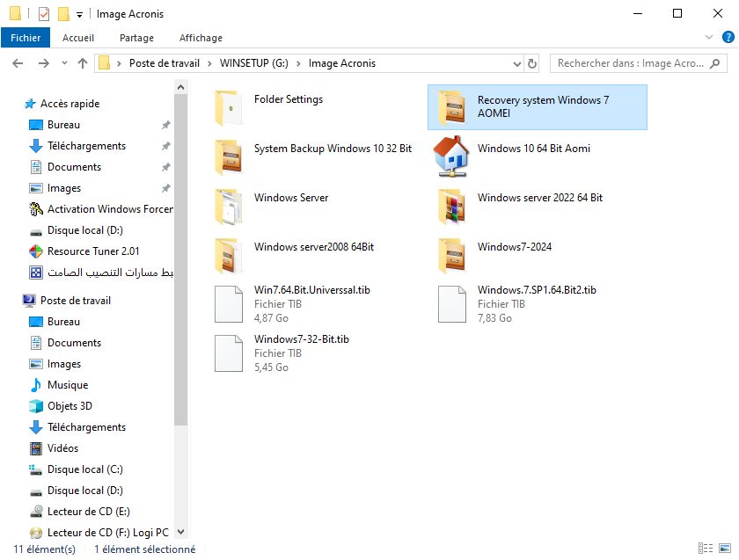Open Lecteur de CD (F:) Logi PC
Viewport: 739px width, 560px height.
pyautogui.click(x=108, y=533)
